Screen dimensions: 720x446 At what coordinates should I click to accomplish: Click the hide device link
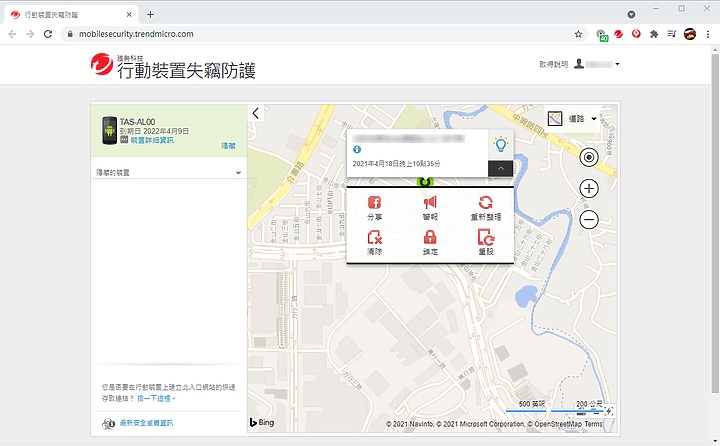click(228, 146)
